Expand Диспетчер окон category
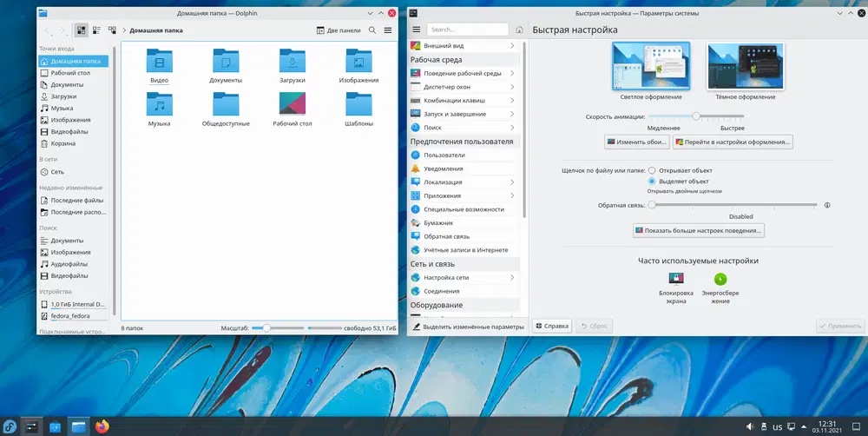 pos(464,87)
